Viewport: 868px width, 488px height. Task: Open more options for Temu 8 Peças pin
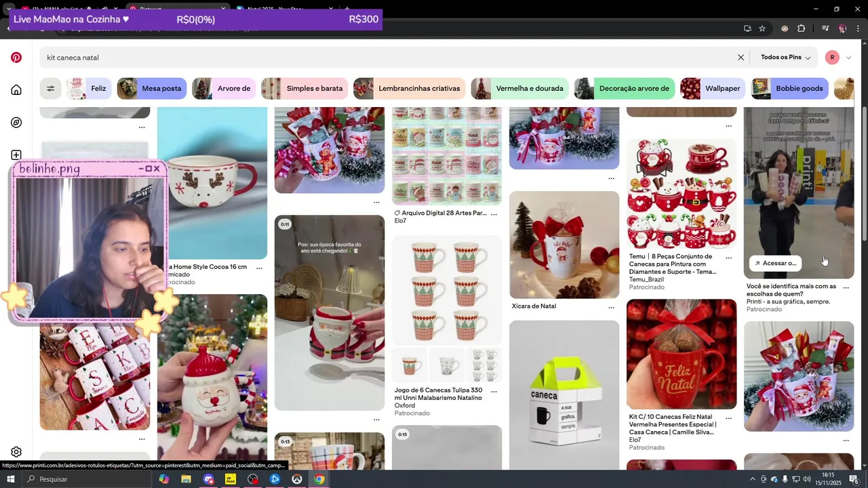[728, 258]
